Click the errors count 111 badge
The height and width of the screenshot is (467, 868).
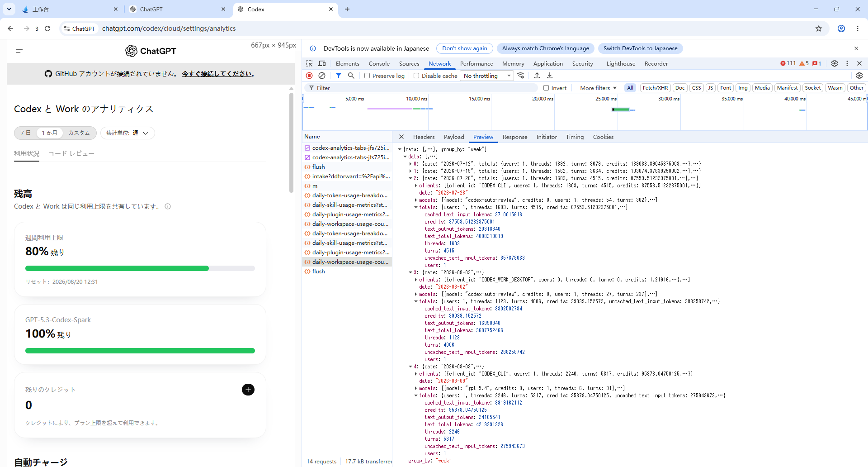coord(788,63)
